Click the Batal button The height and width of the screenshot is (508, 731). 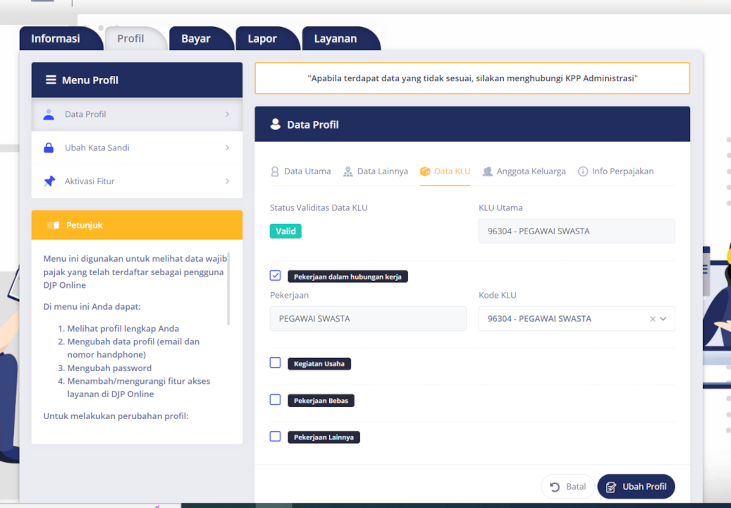[x=567, y=487]
